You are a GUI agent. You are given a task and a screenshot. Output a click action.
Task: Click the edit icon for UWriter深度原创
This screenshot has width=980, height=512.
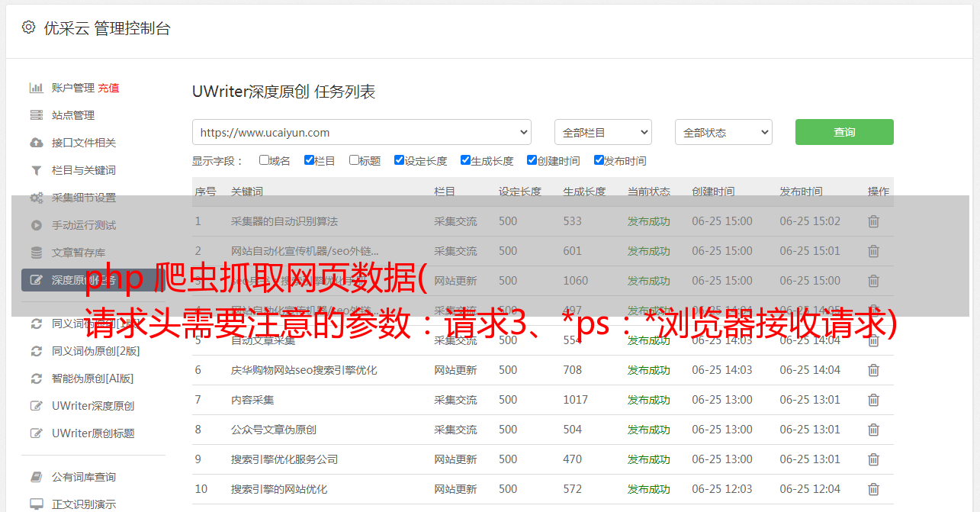click(x=36, y=406)
